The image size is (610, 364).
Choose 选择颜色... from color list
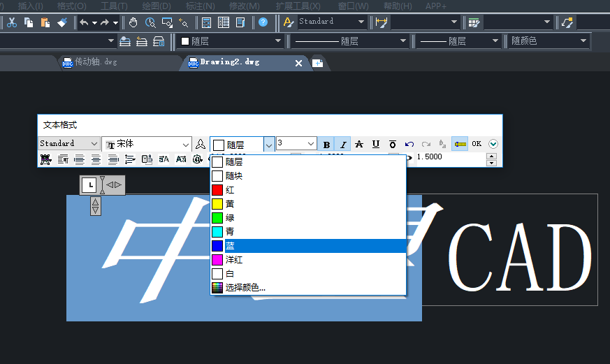tap(245, 287)
